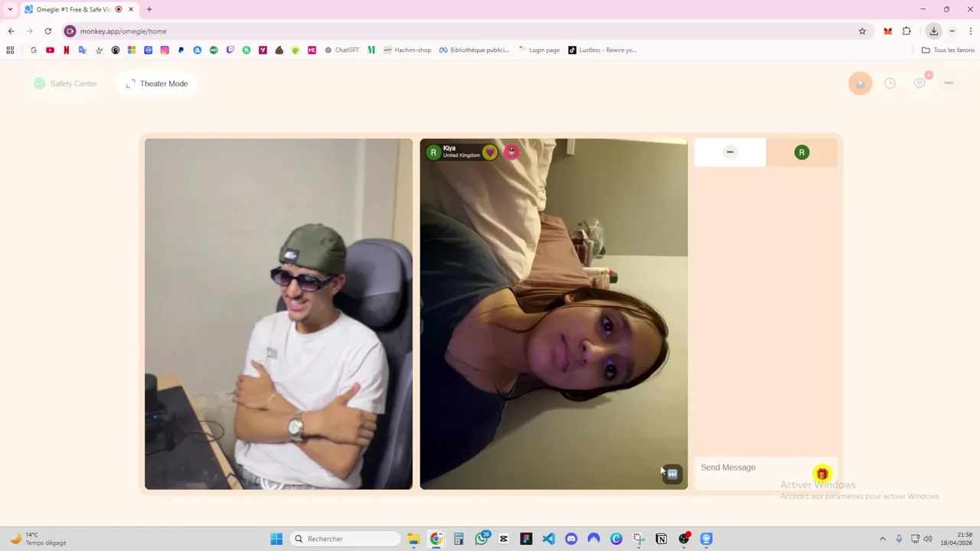Open the gift icon in chat

point(822,474)
